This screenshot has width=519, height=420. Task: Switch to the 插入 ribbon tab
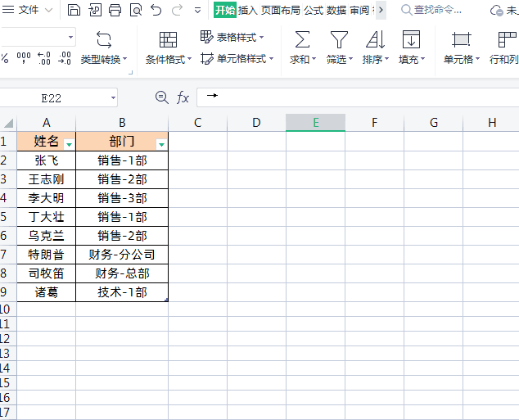[x=247, y=11]
